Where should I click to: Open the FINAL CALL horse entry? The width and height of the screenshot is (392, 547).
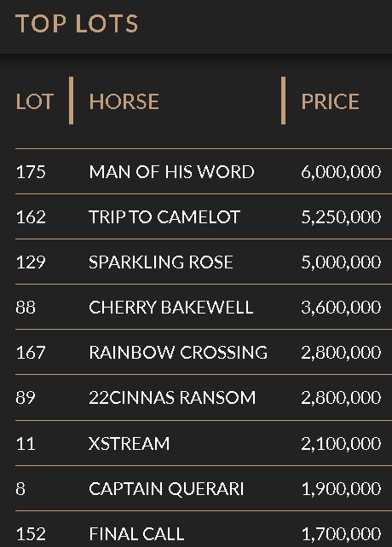pyautogui.click(x=136, y=533)
